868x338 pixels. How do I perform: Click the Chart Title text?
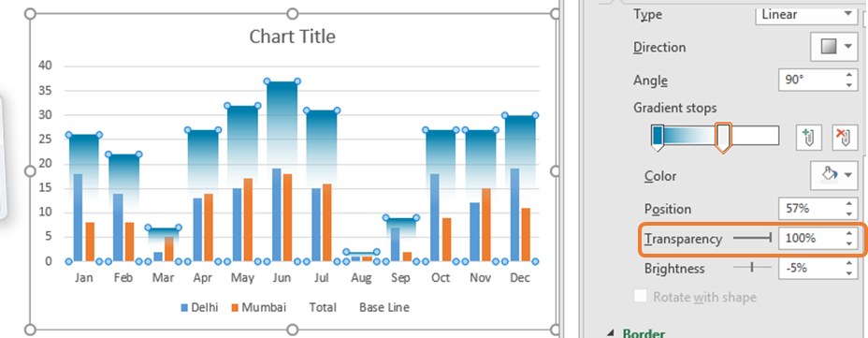(x=292, y=37)
